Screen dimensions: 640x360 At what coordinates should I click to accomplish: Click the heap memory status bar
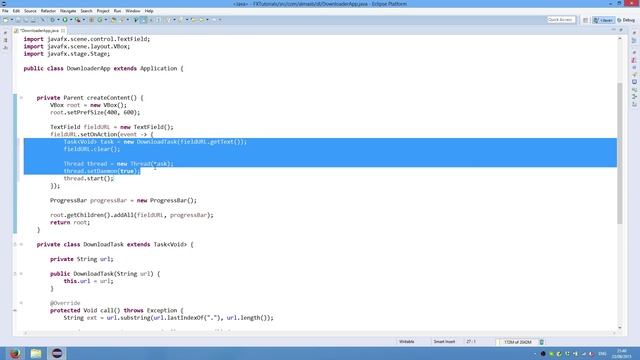[x=518, y=342]
